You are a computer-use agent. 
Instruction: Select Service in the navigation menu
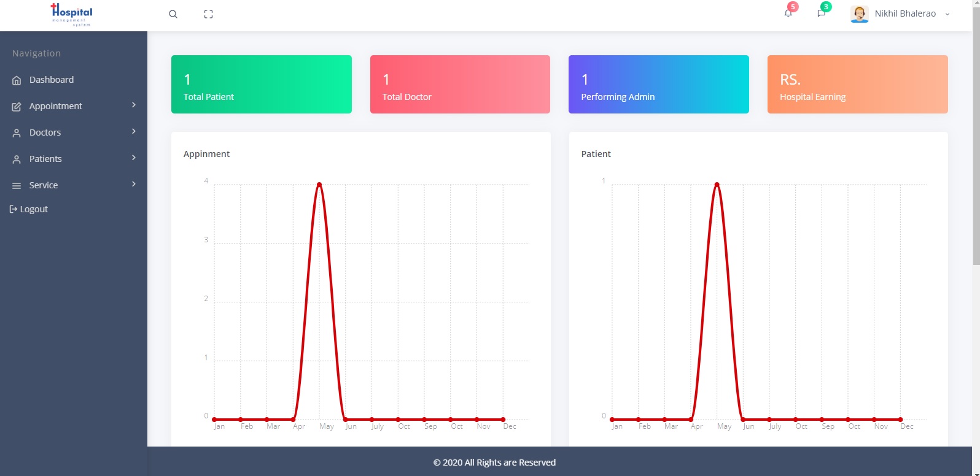44,185
